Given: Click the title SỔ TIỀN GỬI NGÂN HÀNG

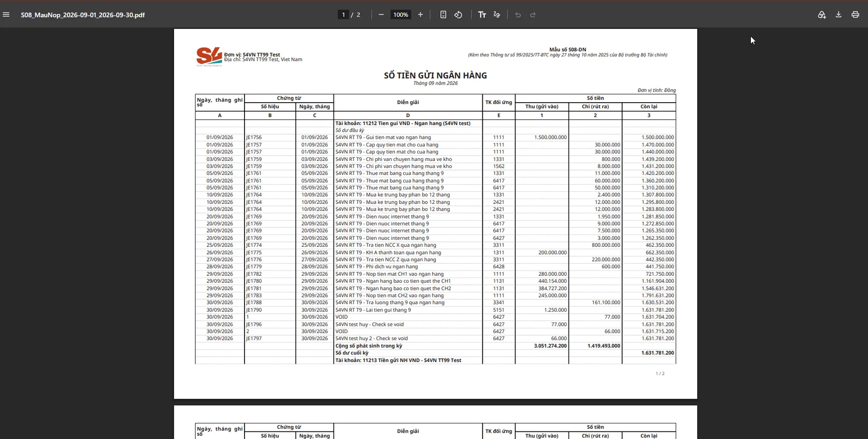Looking at the screenshot, I should pos(435,76).
